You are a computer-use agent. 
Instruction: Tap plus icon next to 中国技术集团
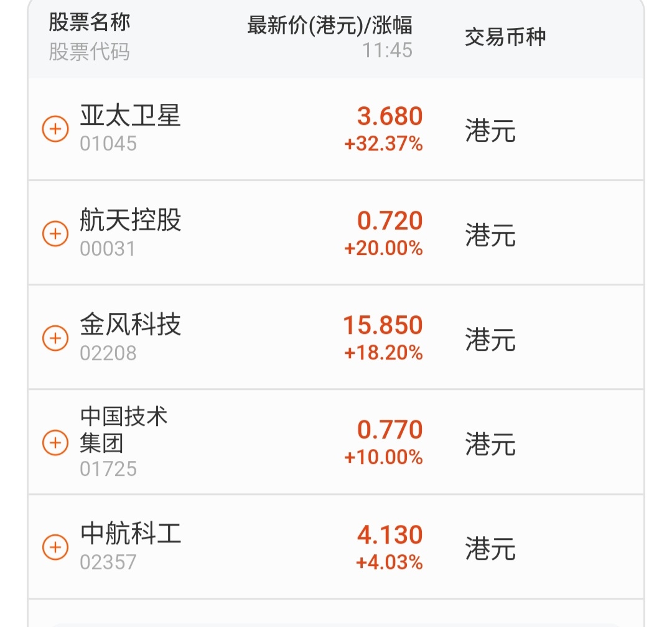coord(55,442)
